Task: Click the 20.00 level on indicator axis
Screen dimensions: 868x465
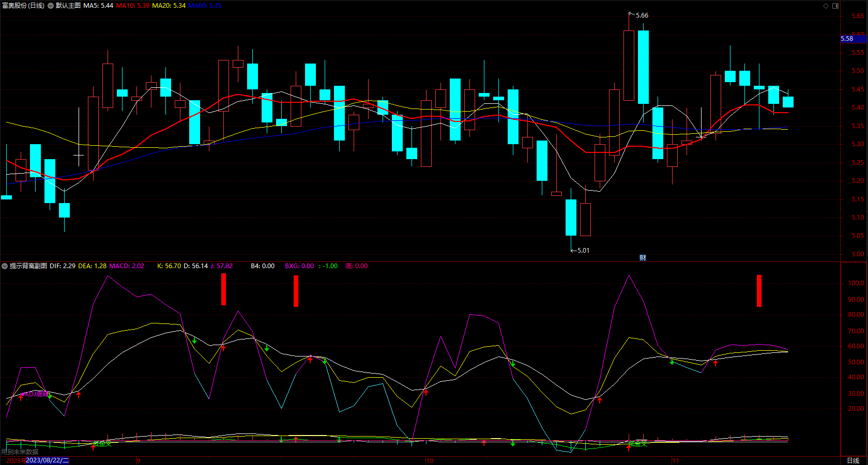Action: click(856, 409)
